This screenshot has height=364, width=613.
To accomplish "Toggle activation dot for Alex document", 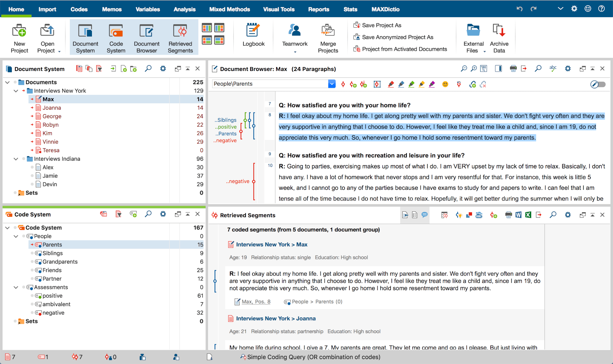I will pyautogui.click(x=32, y=167).
